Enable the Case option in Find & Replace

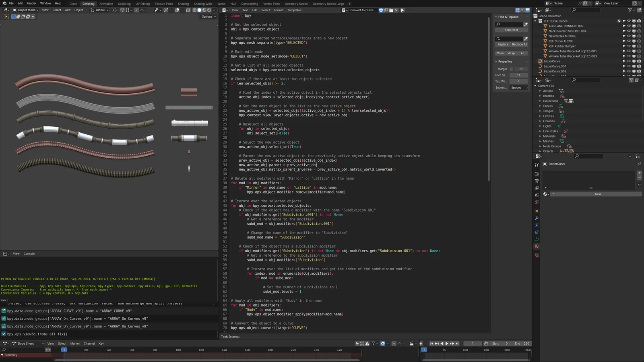pyautogui.click(x=500, y=53)
